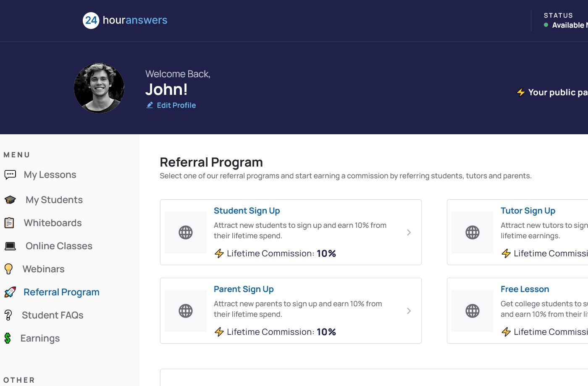The width and height of the screenshot is (588, 386).
Task: Select Referral Program in the sidebar
Action: (62, 292)
